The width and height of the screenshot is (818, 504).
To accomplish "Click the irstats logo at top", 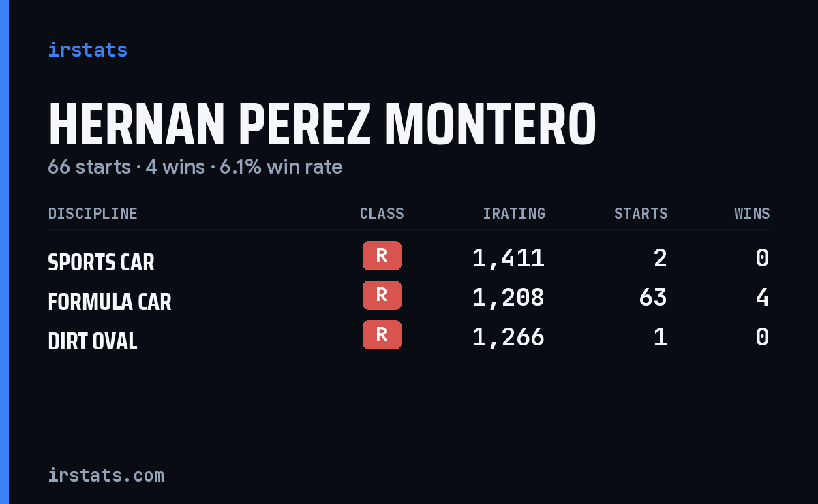I will point(87,50).
